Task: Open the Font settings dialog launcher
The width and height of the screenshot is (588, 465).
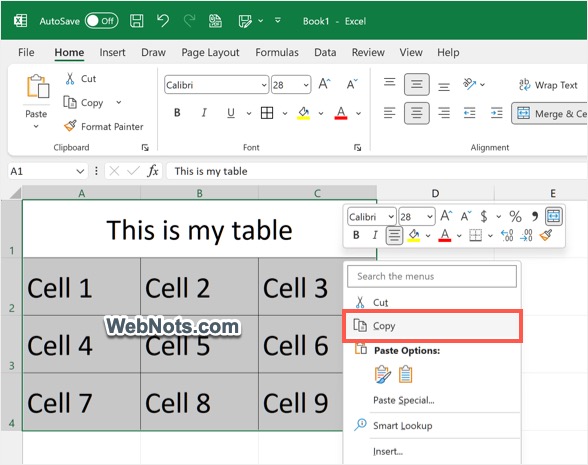Action: coord(358,147)
